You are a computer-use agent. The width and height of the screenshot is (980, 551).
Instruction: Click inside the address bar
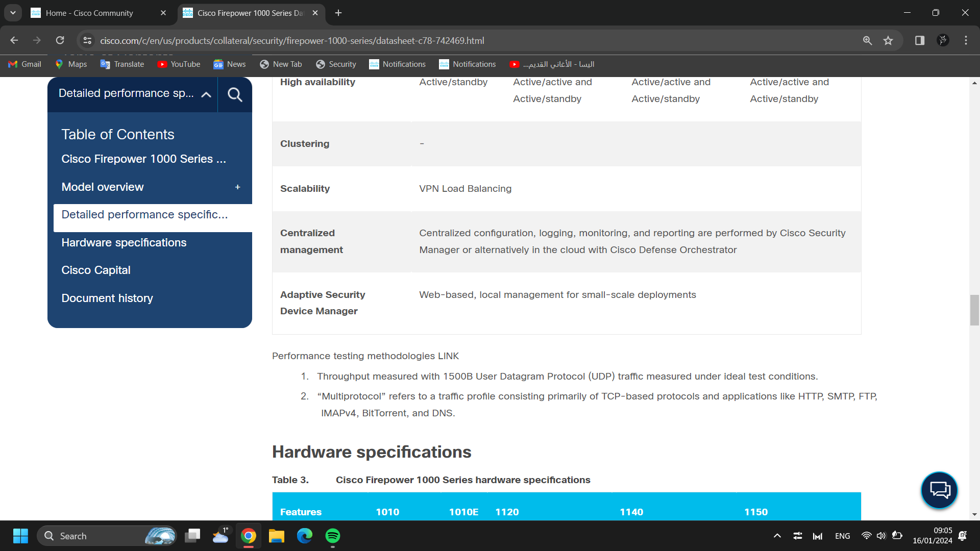point(306,40)
